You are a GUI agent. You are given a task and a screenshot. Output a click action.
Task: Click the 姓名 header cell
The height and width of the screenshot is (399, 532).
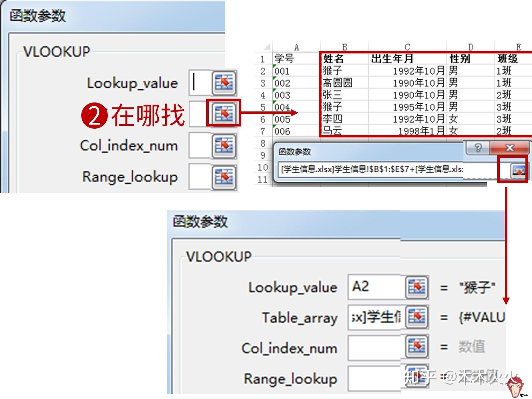[x=344, y=59]
